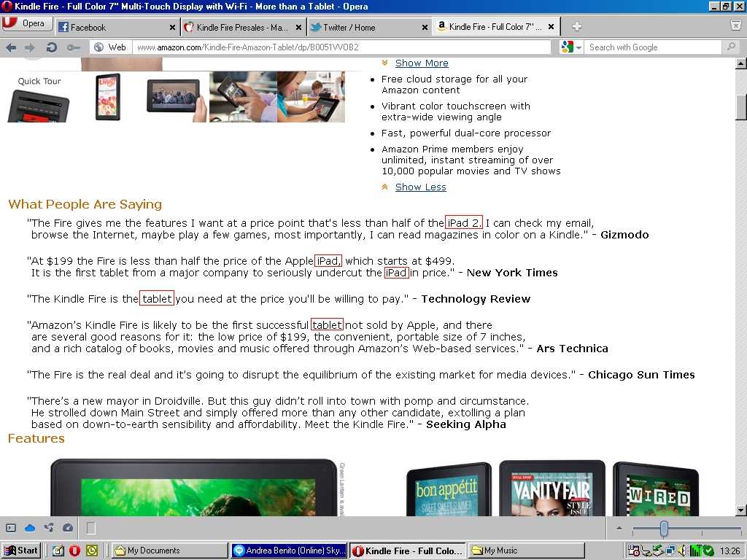This screenshot has height=560, width=747.
Task: Open the password wand key icon
Action: (74, 47)
